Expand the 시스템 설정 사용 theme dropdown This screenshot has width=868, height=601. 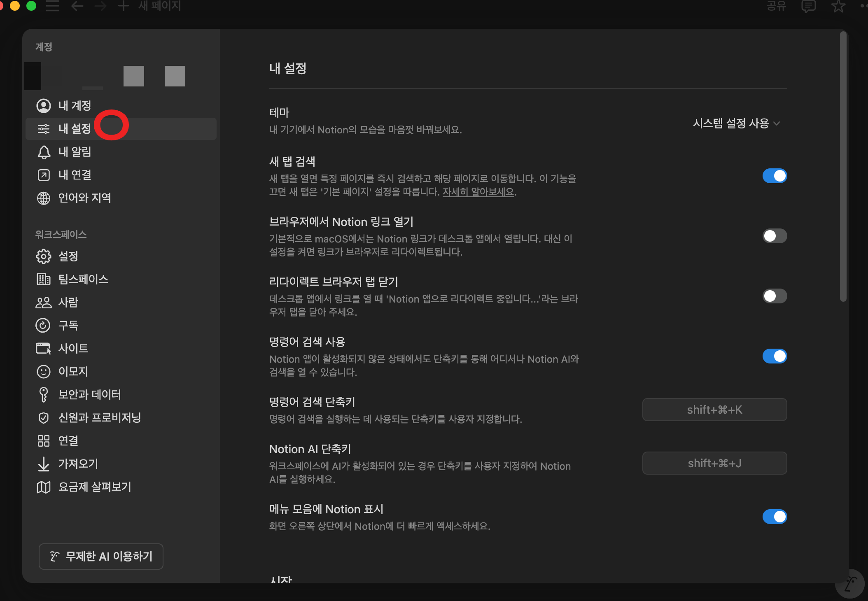coord(736,123)
